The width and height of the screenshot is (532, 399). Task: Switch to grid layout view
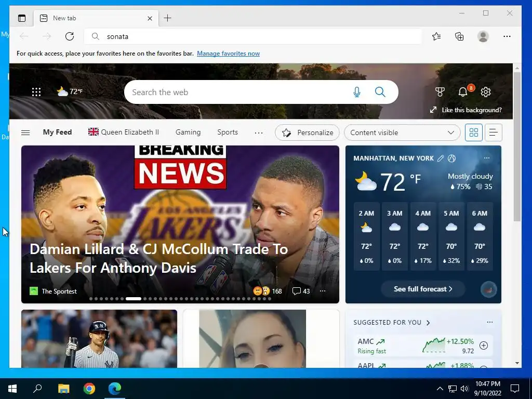[474, 132]
